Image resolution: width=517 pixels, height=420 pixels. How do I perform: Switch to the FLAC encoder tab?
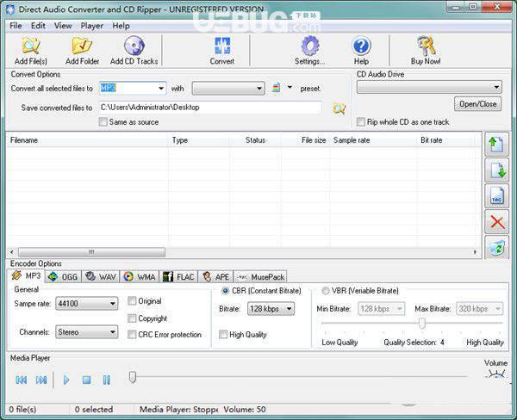tap(178, 277)
